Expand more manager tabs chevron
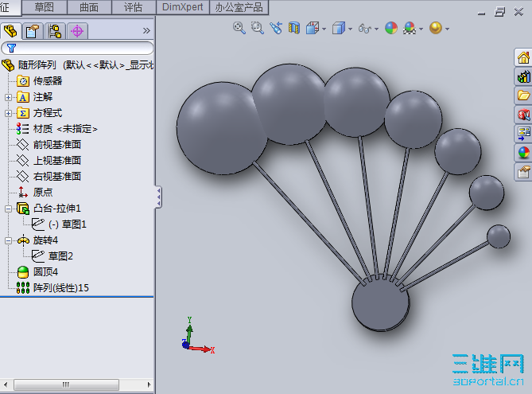 (146, 31)
